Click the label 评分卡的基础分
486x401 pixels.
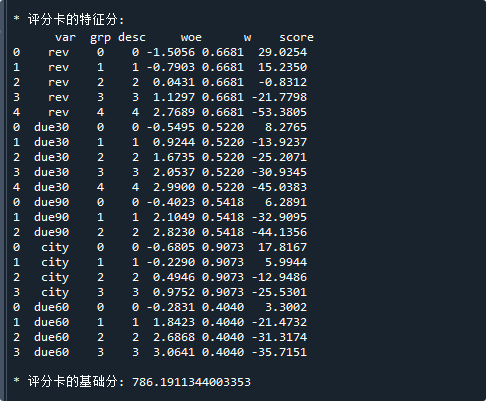pyautogui.click(x=72, y=382)
